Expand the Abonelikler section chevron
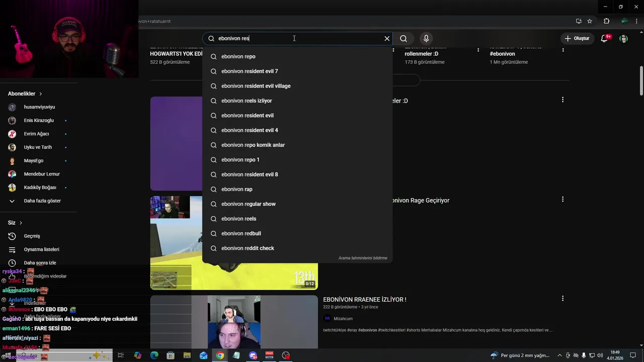644x362 pixels. click(x=41, y=94)
